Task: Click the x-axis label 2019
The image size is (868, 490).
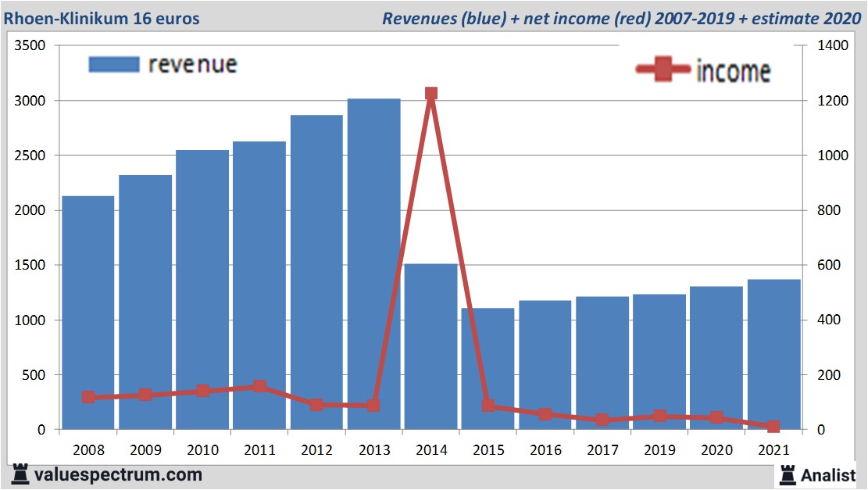Action: coord(659,450)
